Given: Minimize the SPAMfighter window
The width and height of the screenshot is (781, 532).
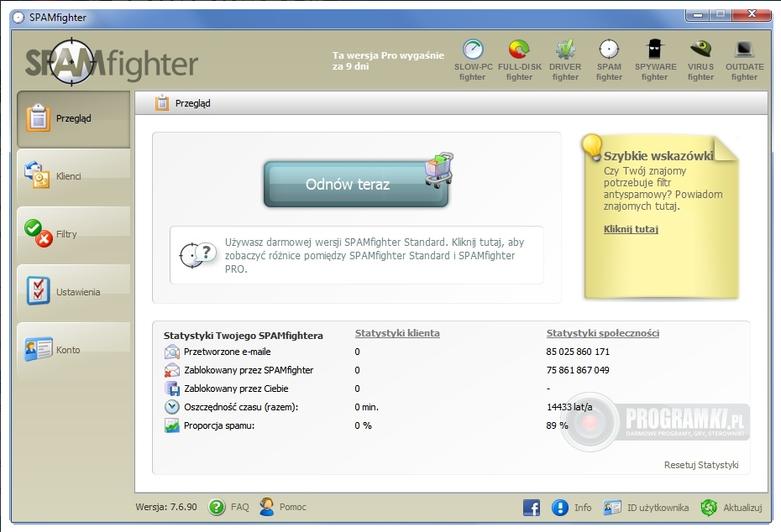Looking at the screenshot, I should tap(698, 15).
